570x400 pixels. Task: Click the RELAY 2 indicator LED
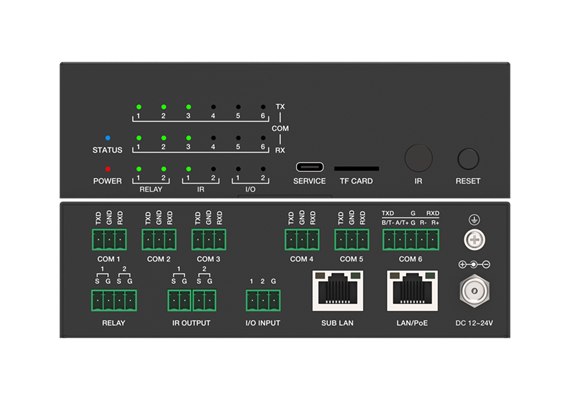tap(164, 169)
